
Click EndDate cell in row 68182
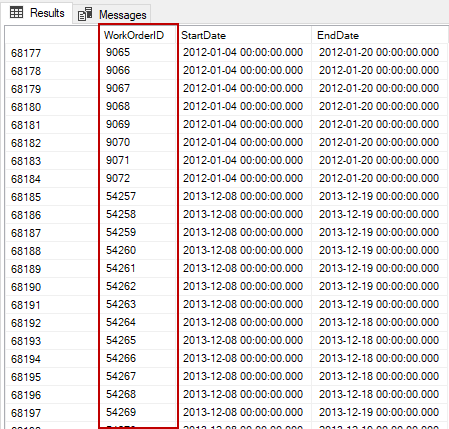(x=380, y=142)
